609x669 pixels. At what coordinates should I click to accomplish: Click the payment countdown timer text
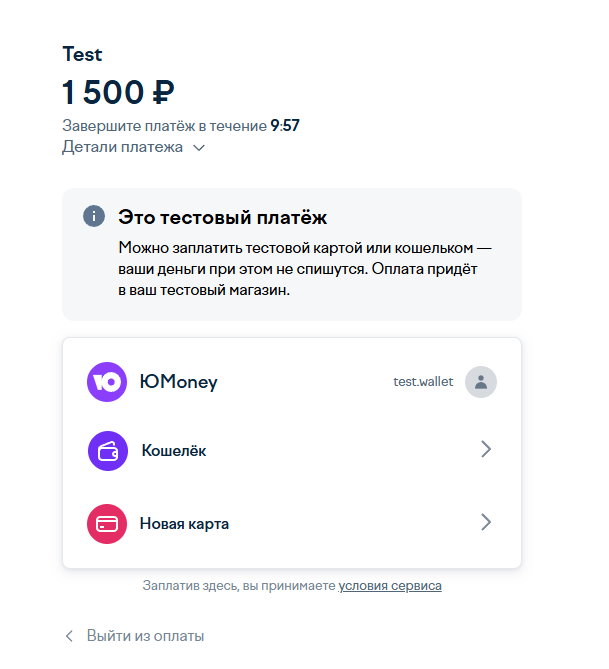click(x=285, y=127)
